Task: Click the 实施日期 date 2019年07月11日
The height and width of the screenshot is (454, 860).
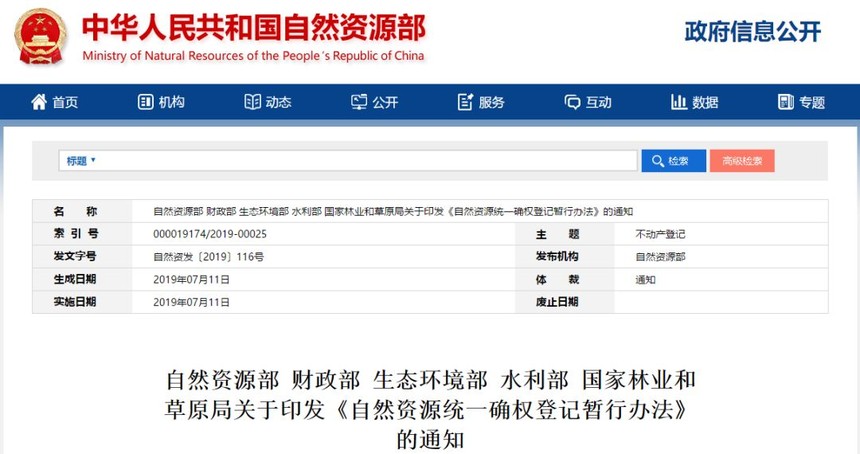Action: 191,302
